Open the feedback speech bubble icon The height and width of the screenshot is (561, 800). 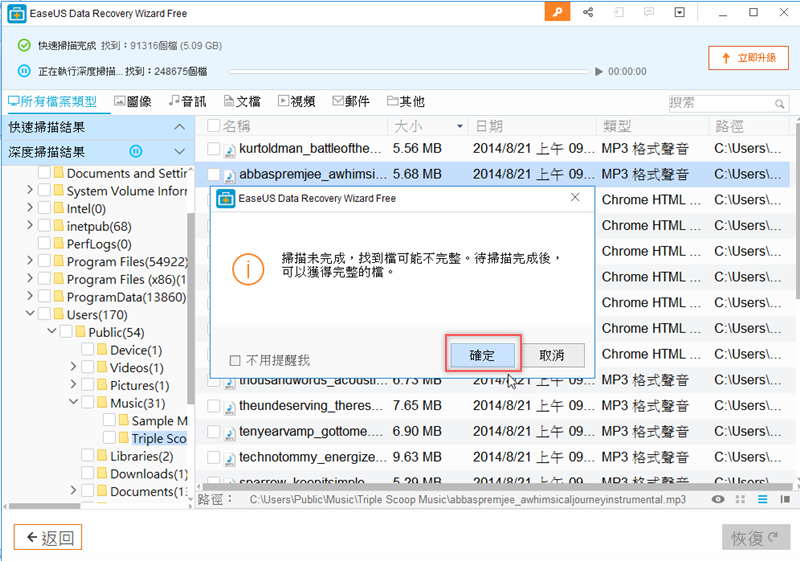tap(650, 13)
